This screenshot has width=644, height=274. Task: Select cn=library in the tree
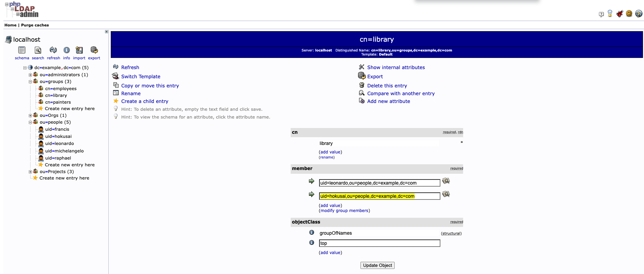click(x=56, y=96)
